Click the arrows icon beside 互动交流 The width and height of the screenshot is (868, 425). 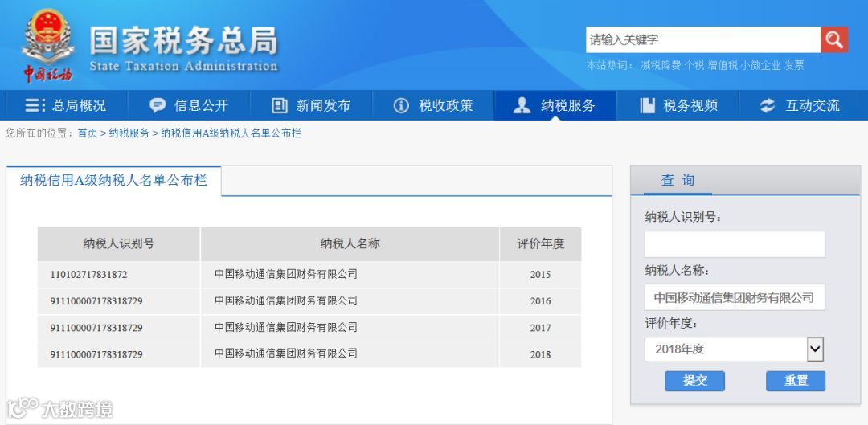click(768, 105)
